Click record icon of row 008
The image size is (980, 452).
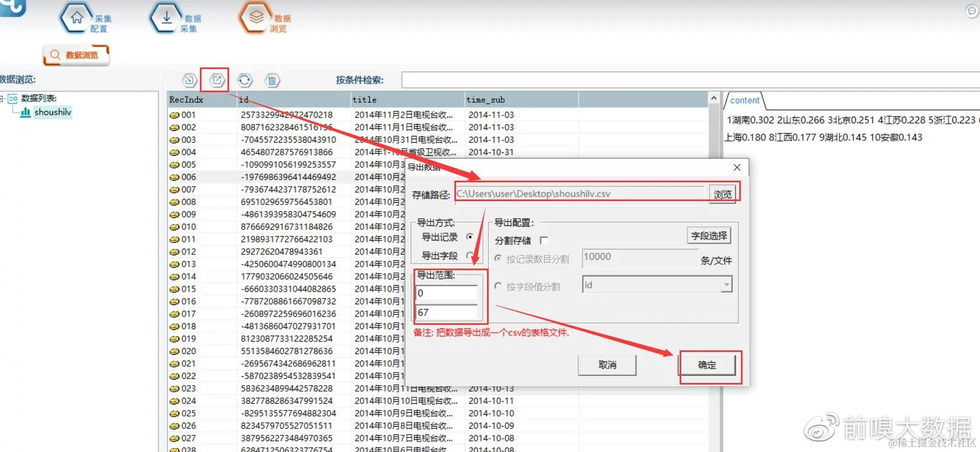coord(174,202)
